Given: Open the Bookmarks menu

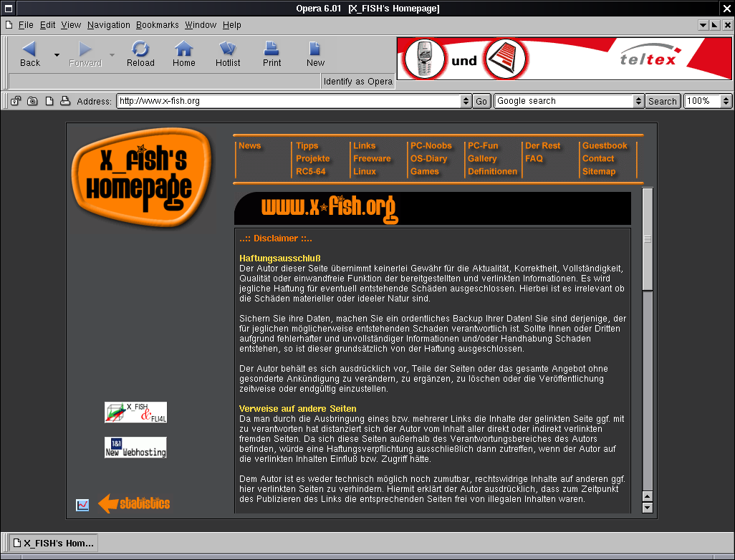Looking at the screenshot, I should (157, 24).
